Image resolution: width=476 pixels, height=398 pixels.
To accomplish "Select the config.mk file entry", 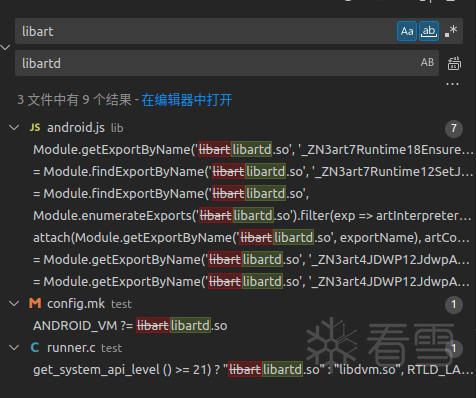I will point(238,304).
